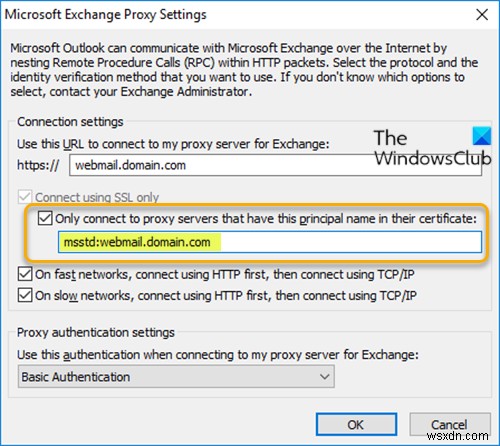The width and height of the screenshot is (500, 446).
Task: Click the https:// prefix label
Action: pyautogui.click(x=38, y=165)
